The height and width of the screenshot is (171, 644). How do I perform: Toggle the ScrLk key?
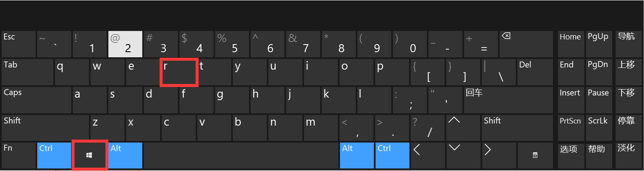pyautogui.click(x=598, y=127)
